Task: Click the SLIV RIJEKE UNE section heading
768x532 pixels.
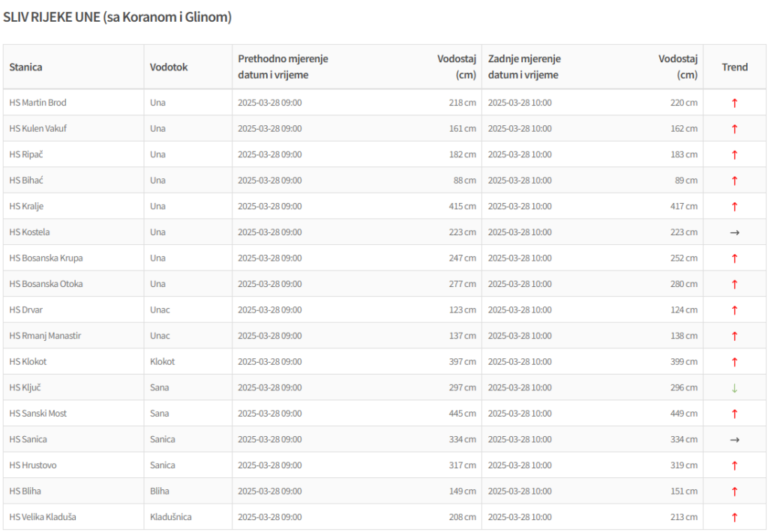Action: [x=117, y=17]
